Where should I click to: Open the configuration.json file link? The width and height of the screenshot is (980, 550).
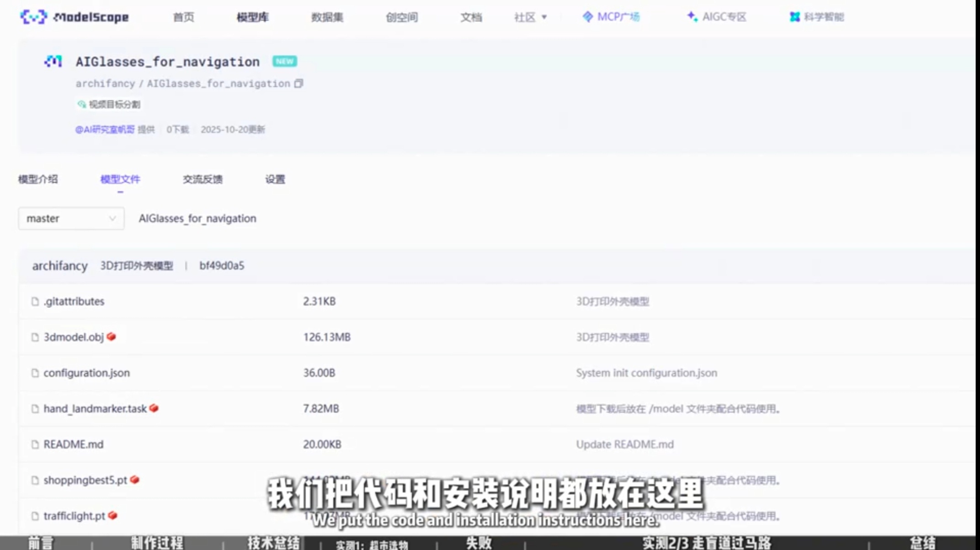[x=86, y=373]
